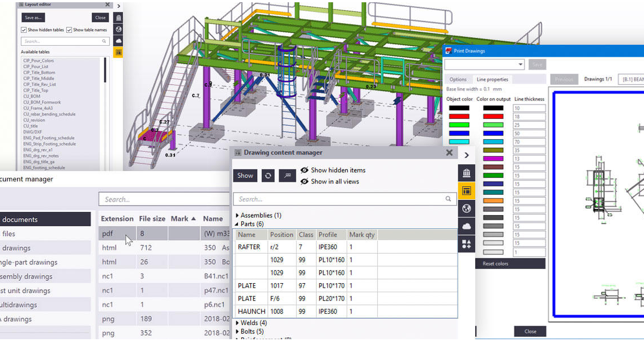Expand Bolts (5) group

click(x=237, y=332)
